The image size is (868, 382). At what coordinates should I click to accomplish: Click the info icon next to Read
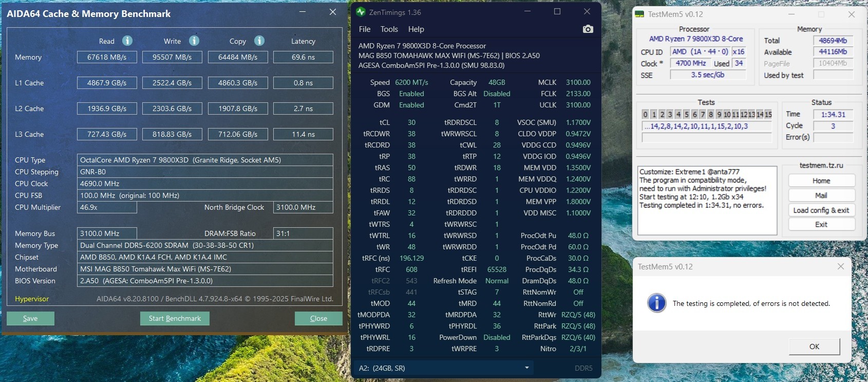[127, 41]
